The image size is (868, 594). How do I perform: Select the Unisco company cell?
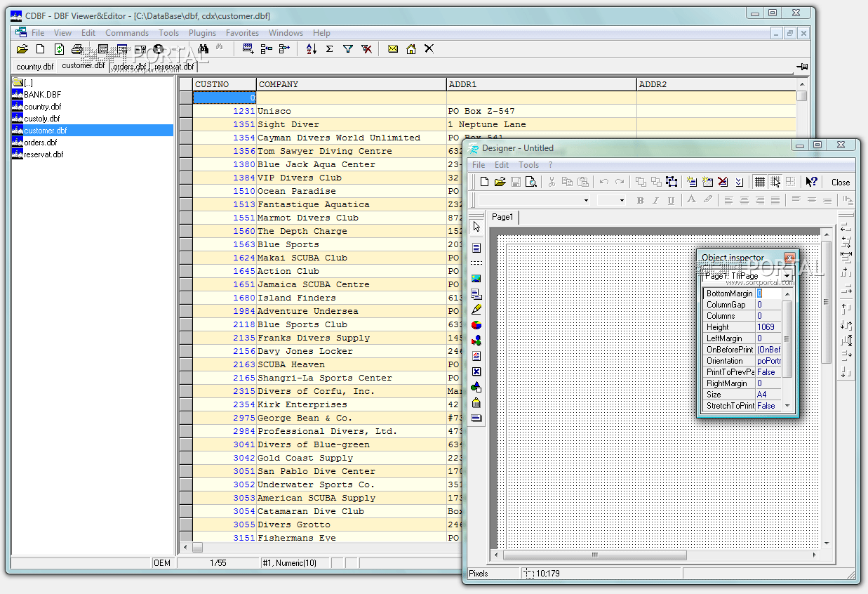point(352,111)
